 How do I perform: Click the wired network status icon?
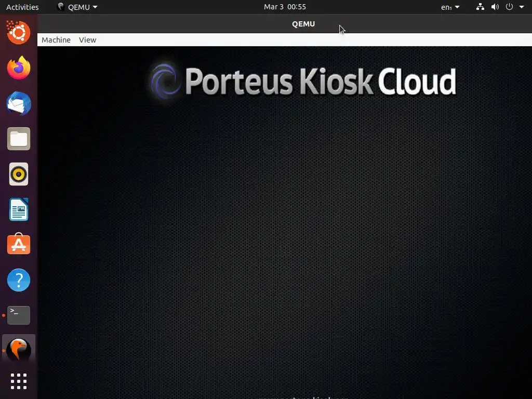click(480, 7)
